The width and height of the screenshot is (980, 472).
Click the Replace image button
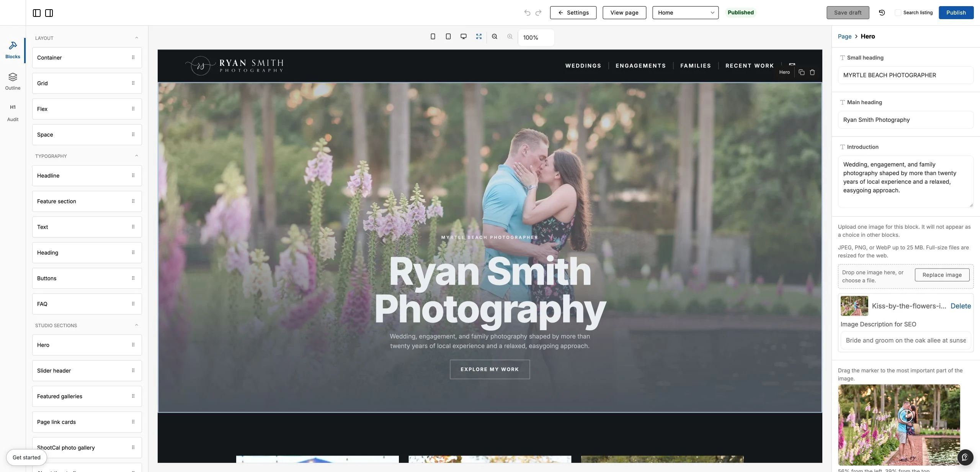click(x=942, y=275)
